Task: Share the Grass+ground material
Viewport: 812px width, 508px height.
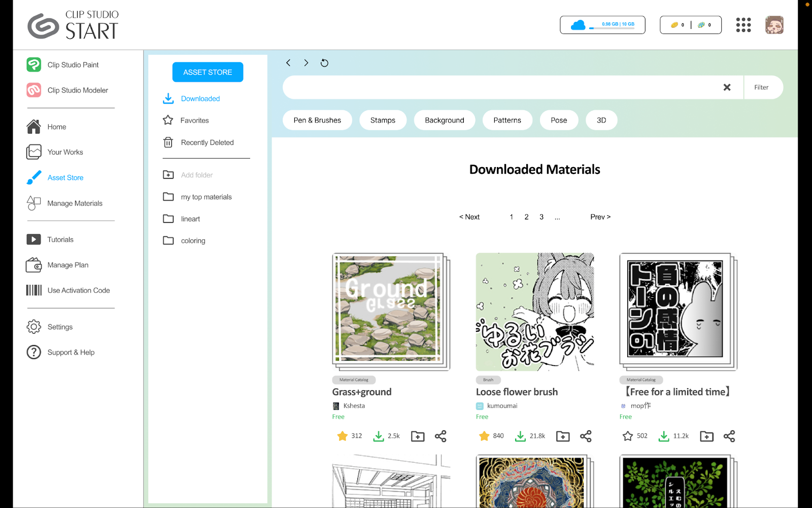Action: point(441,436)
